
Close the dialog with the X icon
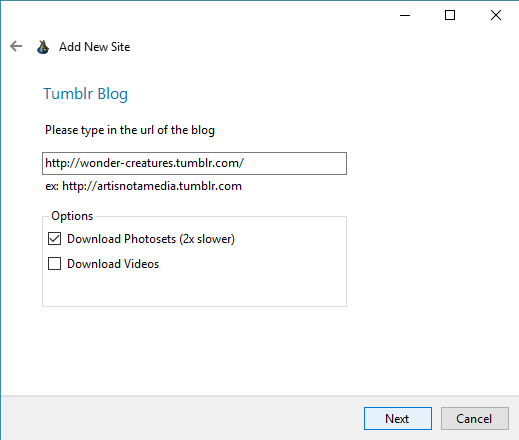[496, 15]
